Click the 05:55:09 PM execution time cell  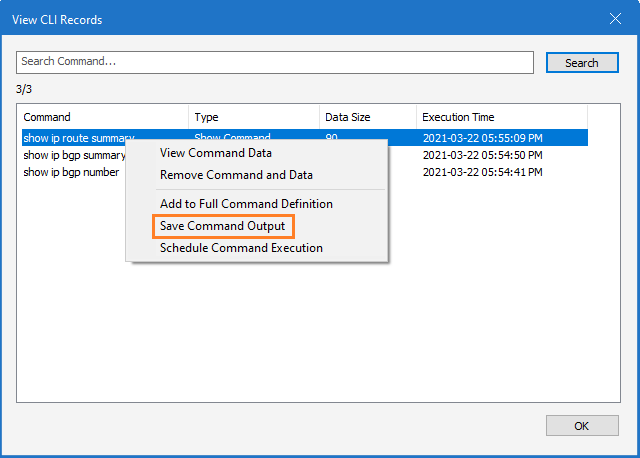482,138
